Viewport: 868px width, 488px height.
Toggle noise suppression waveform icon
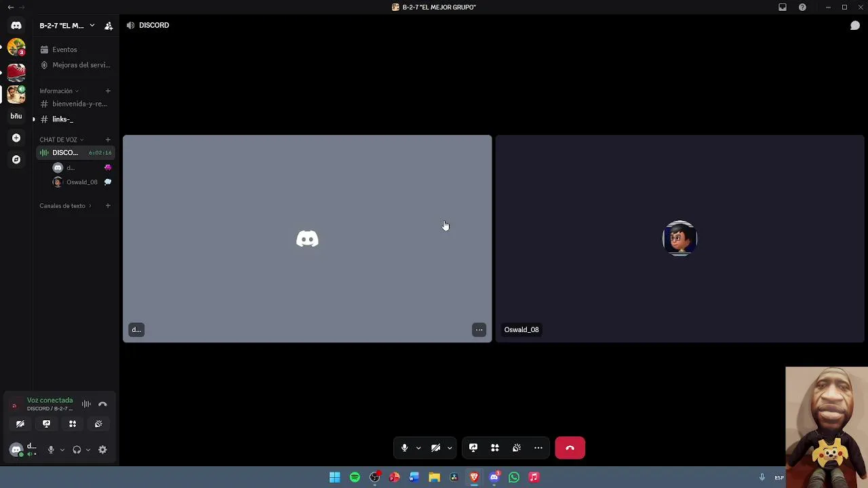click(x=86, y=404)
